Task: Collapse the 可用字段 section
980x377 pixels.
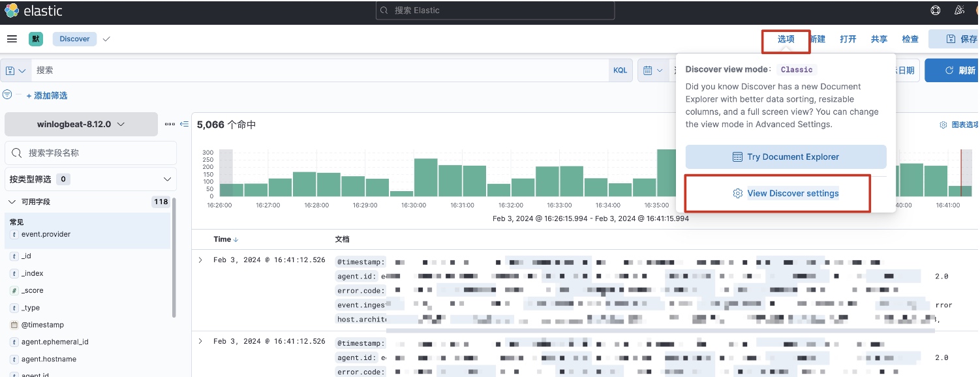Action: (x=12, y=202)
